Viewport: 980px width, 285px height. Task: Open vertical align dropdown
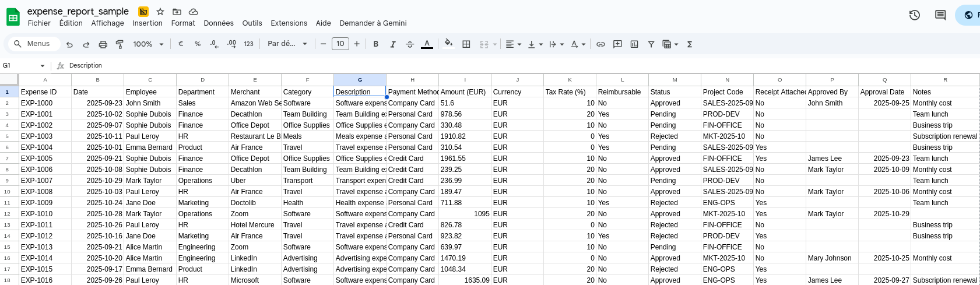535,44
